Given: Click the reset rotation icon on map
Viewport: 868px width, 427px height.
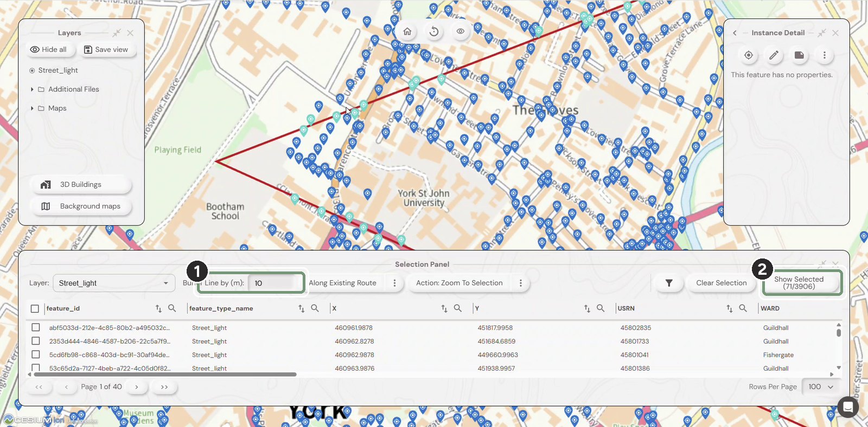Looking at the screenshot, I should point(434,31).
